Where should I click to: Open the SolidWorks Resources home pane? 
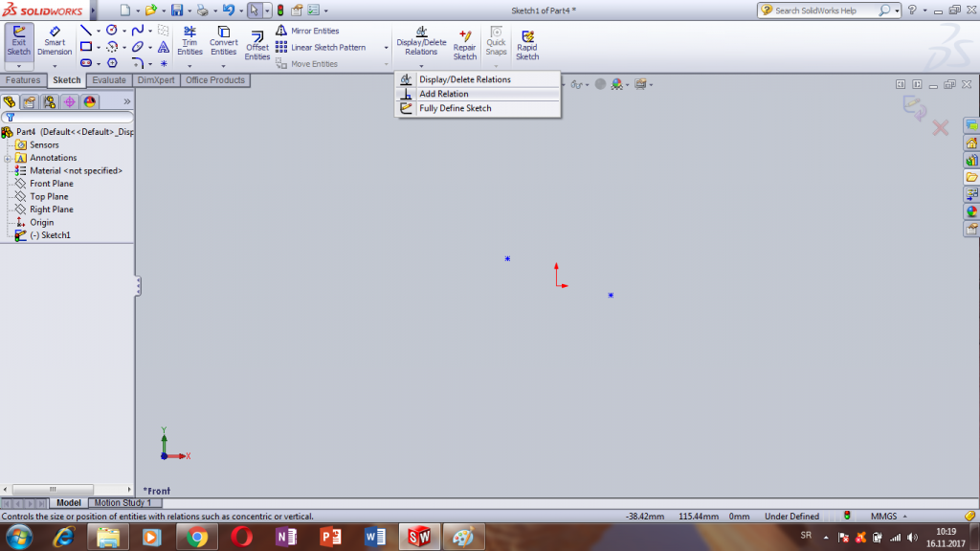click(x=971, y=143)
